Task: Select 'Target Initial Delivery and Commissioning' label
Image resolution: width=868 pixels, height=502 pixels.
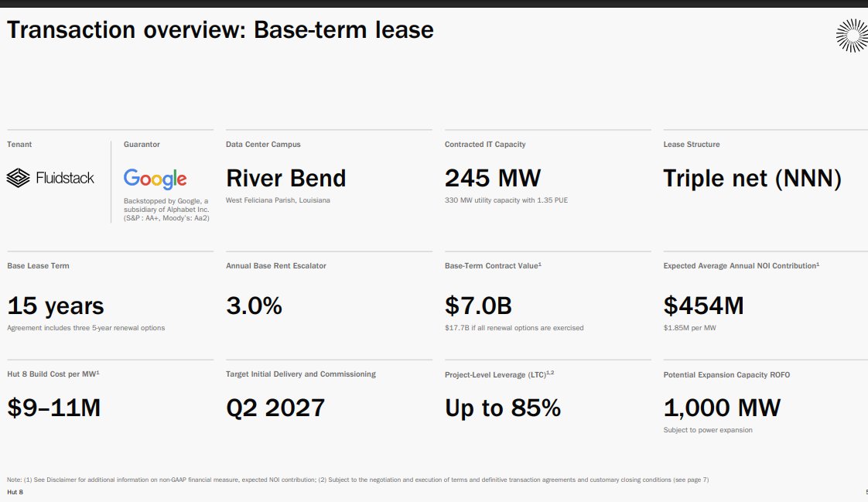Action: tap(301, 374)
